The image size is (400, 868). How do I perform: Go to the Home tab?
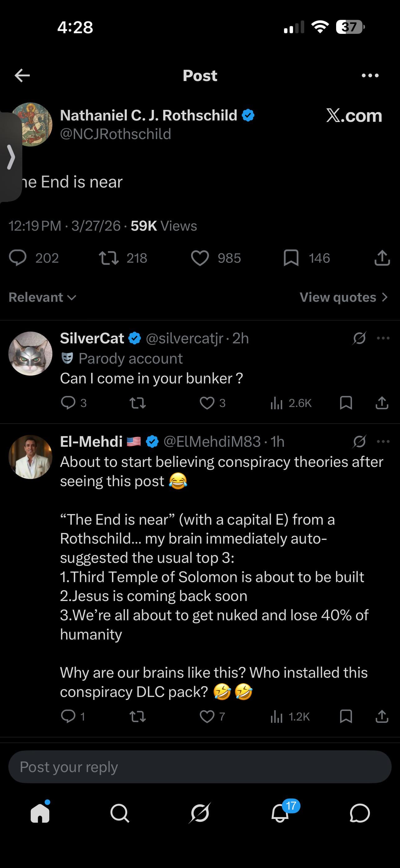pyautogui.click(x=40, y=813)
